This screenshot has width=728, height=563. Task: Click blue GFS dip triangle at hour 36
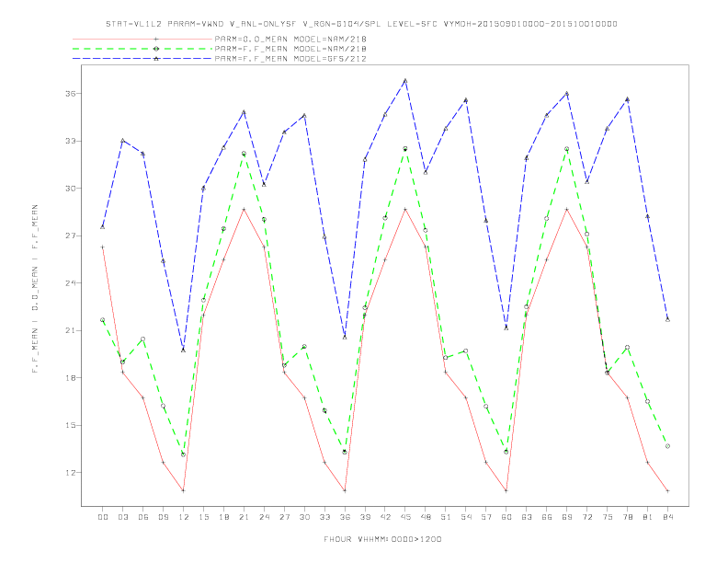coord(345,337)
